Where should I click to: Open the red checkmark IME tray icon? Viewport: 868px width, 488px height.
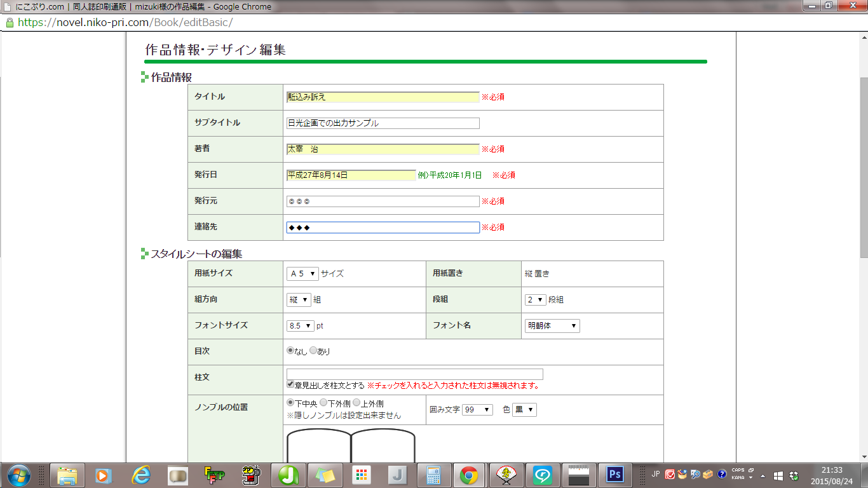tap(670, 474)
